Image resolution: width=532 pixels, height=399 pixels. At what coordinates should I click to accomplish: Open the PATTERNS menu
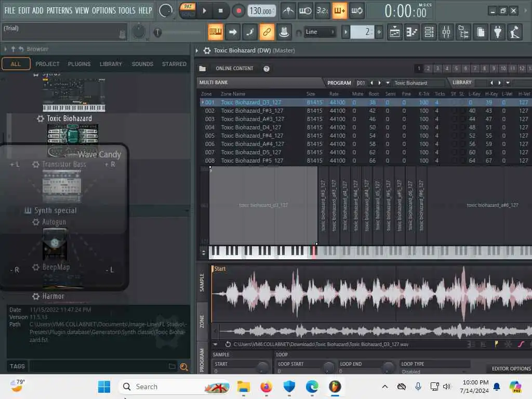tap(59, 10)
